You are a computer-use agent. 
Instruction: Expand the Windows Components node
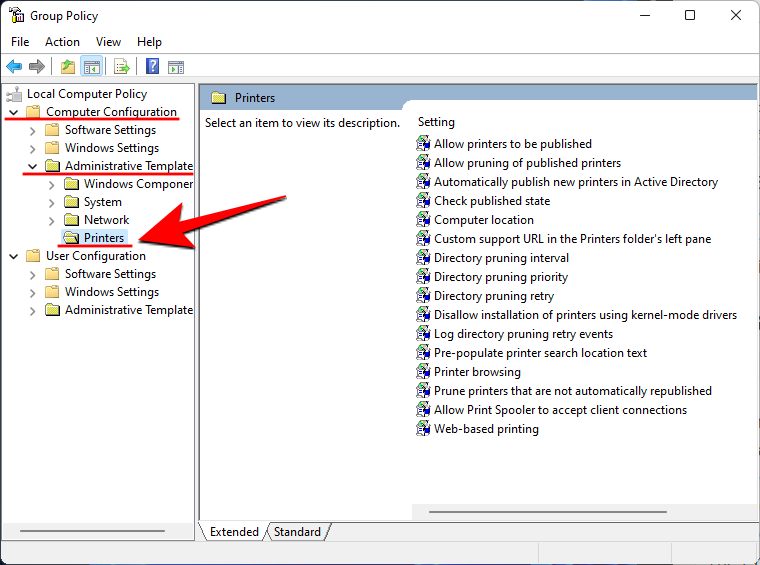pos(51,185)
